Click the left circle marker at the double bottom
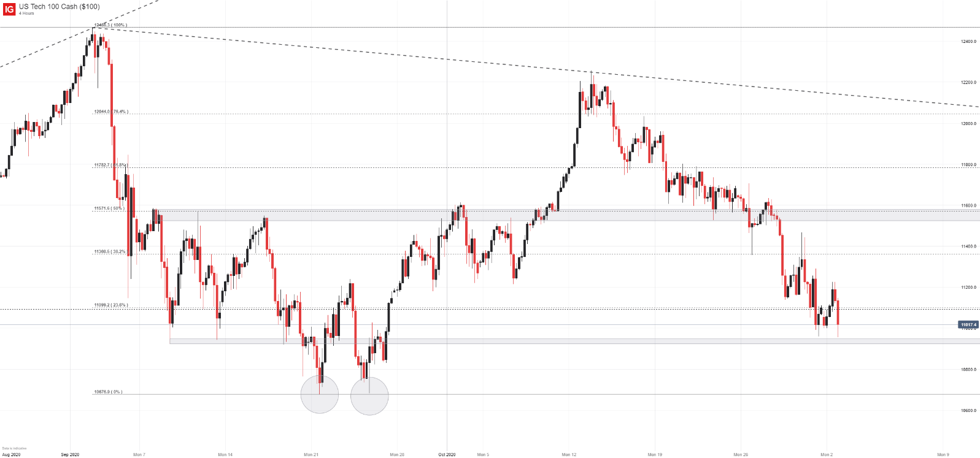 (320, 394)
